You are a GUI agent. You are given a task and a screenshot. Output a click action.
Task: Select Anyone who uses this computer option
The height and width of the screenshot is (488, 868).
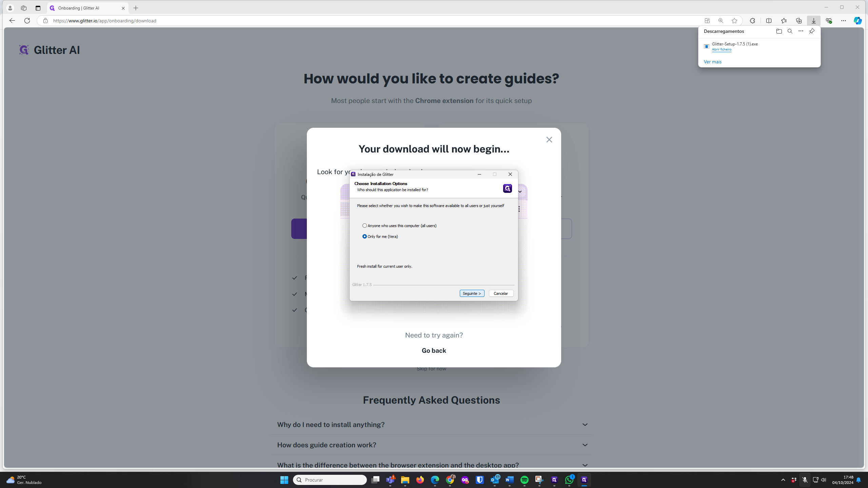click(399, 226)
